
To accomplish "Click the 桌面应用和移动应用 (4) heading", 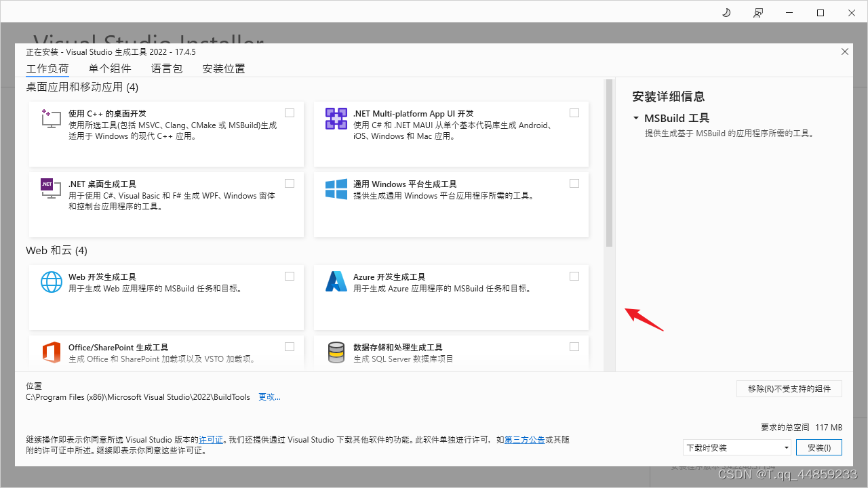I will (82, 87).
